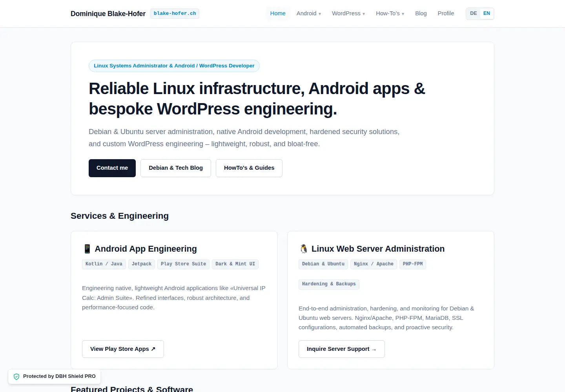The width and height of the screenshot is (565, 392).
Task: Click Protected by DBH Shield PRO text
Action: (x=59, y=376)
